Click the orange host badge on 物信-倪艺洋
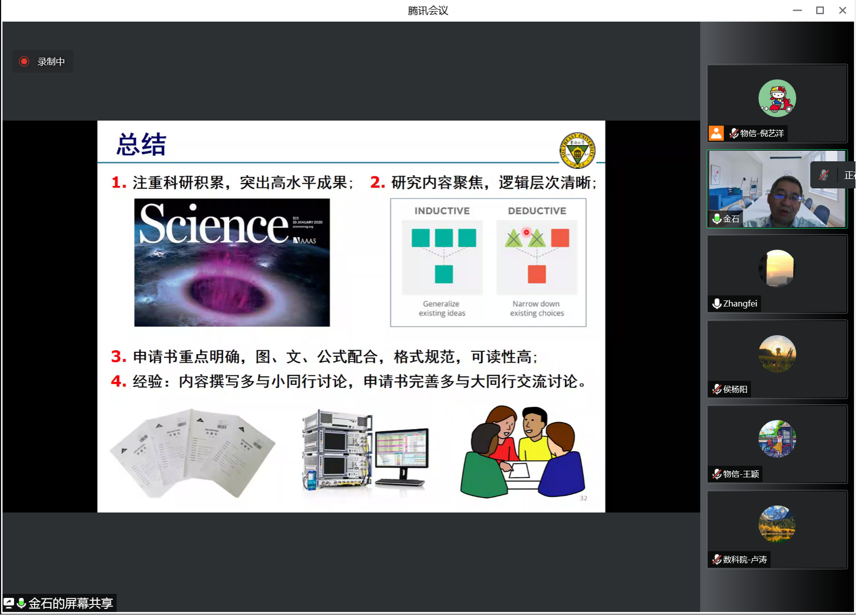Screen dimensions: 856x616 pyautogui.click(x=716, y=133)
